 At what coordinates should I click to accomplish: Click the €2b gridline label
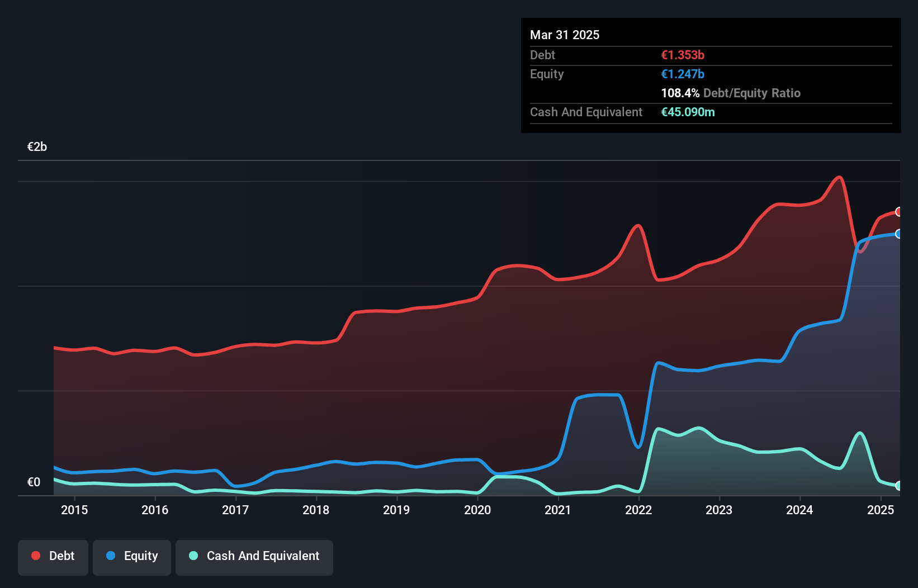pos(37,146)
